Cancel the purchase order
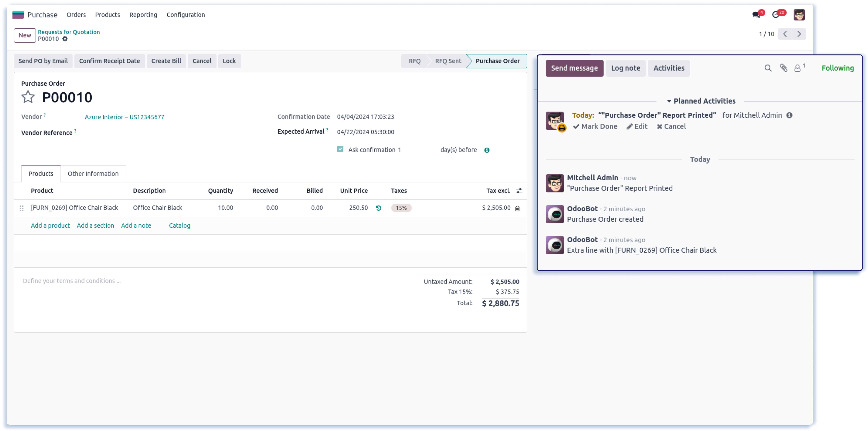The height and width of the screenshot is (431, 868). coord(202,61)
